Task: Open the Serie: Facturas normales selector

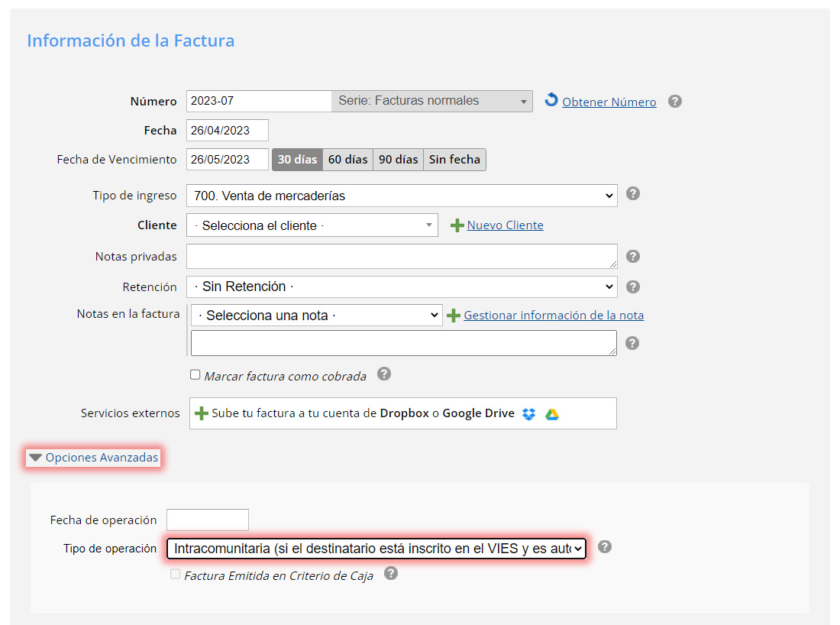Action: click(x=431, y=101)
